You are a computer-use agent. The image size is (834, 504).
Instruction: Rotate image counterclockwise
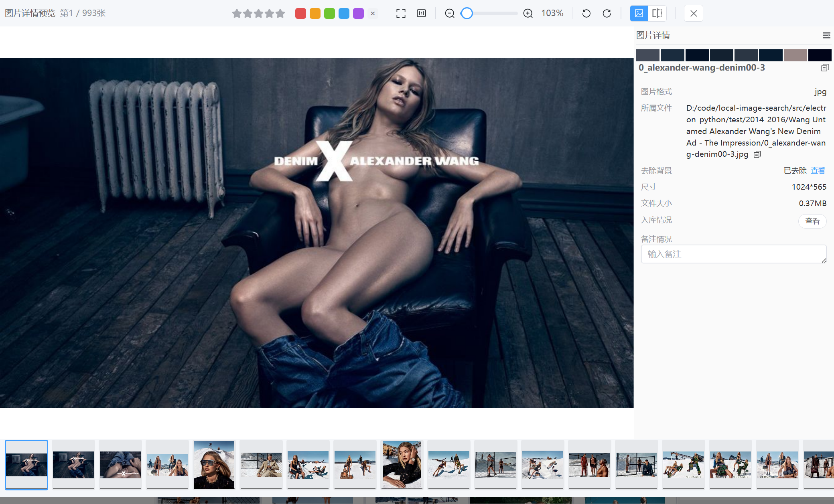coord(586,13)
